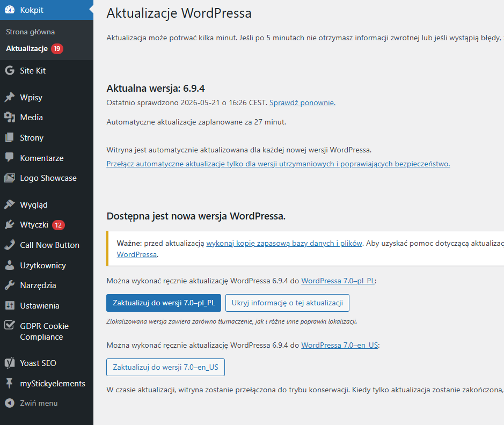Click the Ustawienia sliders icon
This screenshot has height=425, width=504.
click(10, 305)
